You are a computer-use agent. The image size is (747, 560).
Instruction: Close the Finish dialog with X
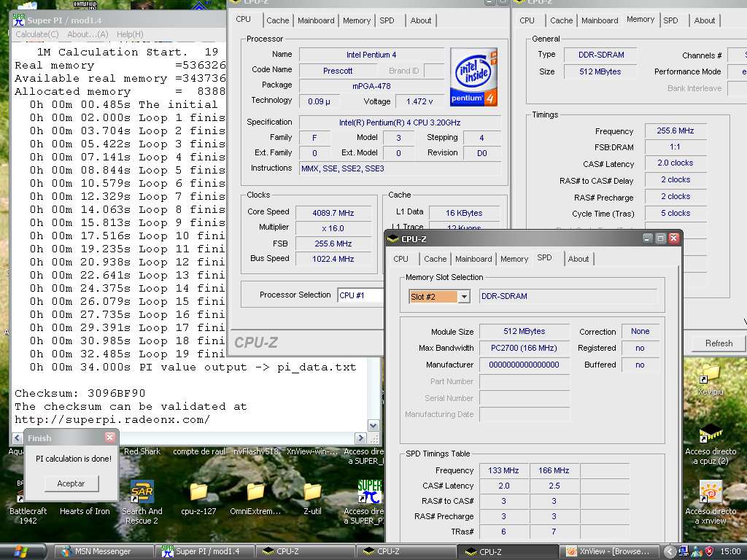[x=110, y=437]
